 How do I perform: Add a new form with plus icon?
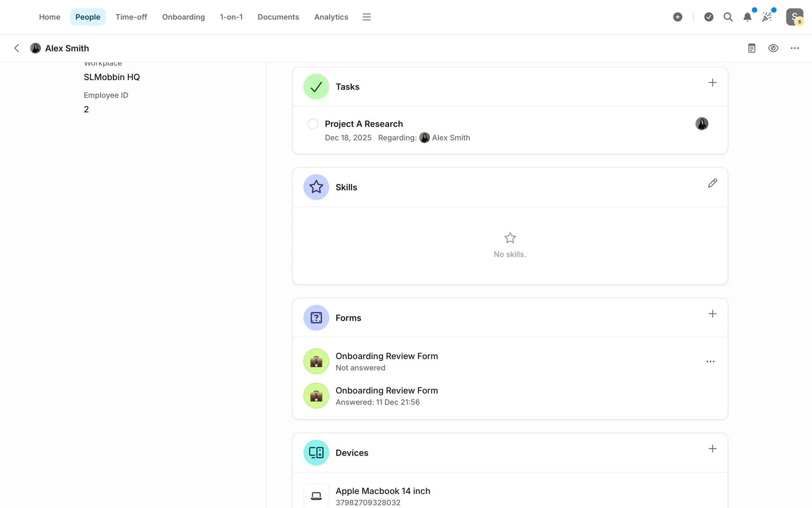pyautogui.click(x=712, y=314)
